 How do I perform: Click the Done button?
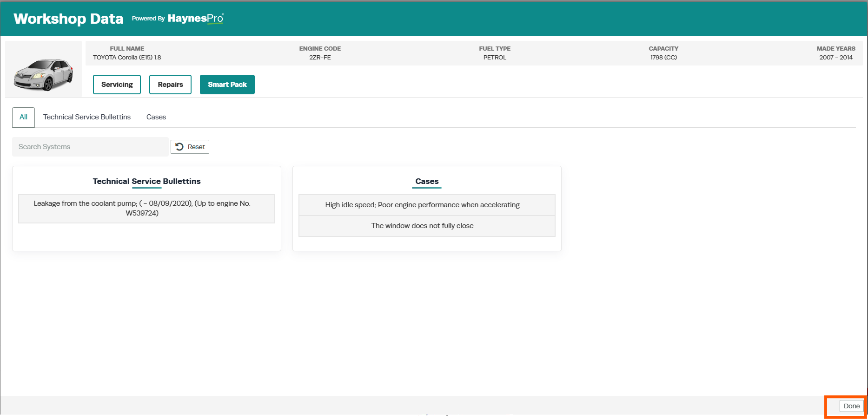852,406
